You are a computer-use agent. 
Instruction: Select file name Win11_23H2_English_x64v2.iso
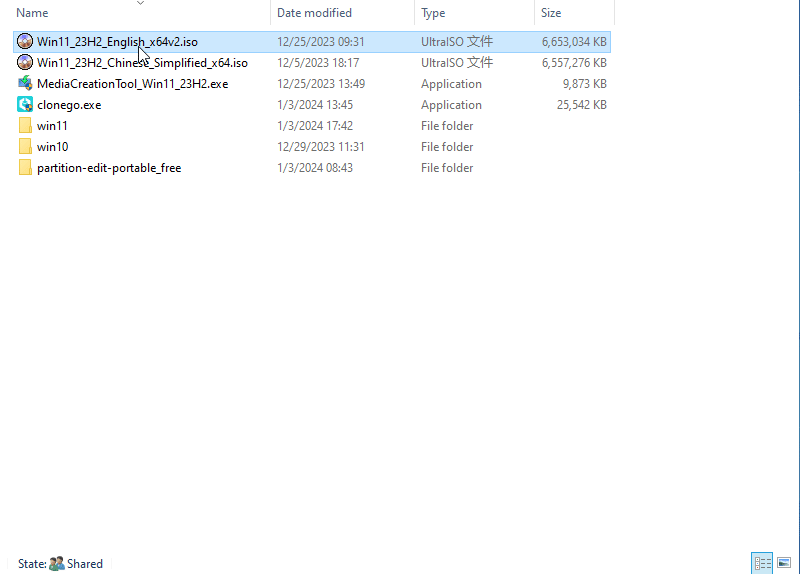117,42
